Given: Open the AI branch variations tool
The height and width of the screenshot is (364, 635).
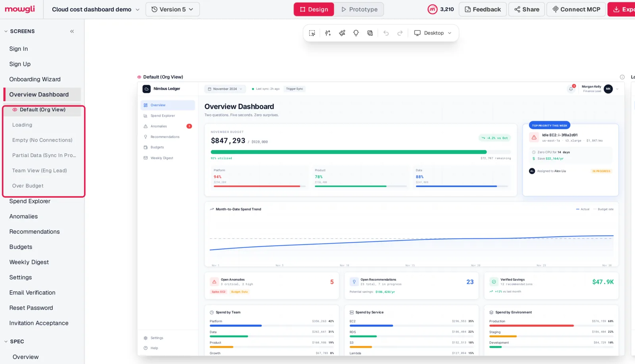Looking at the screenshot, I should [328, 33].
